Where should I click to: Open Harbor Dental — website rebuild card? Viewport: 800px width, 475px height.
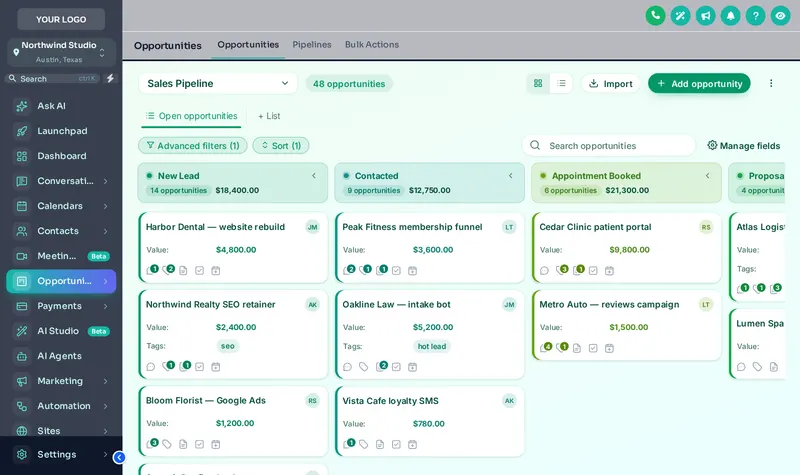coord(233,247)
